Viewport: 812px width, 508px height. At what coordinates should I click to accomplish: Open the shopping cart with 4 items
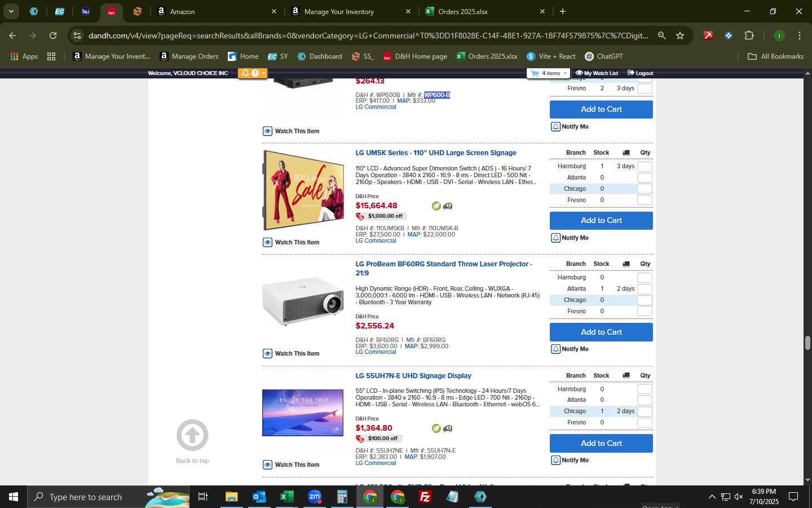click(549, 73)
